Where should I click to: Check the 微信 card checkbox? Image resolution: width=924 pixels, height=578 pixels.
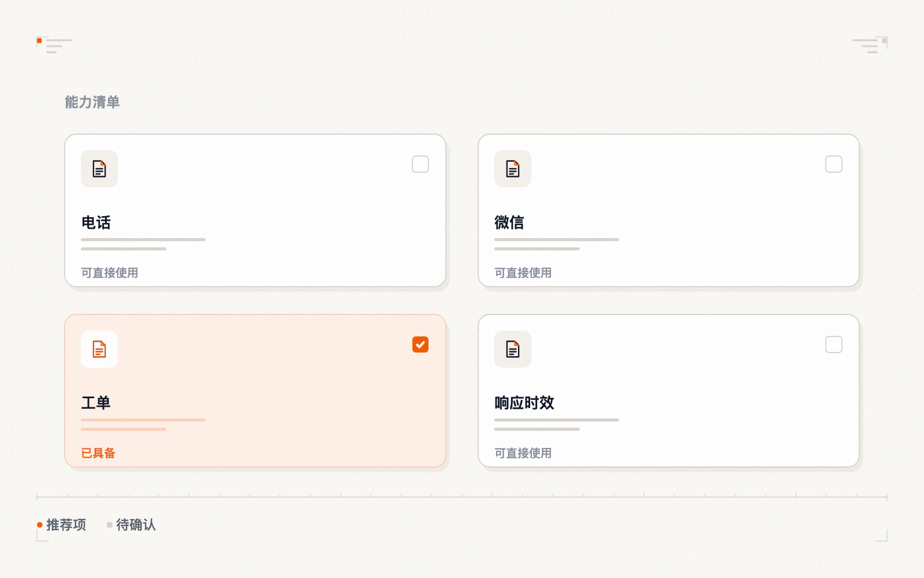point(834,164)
